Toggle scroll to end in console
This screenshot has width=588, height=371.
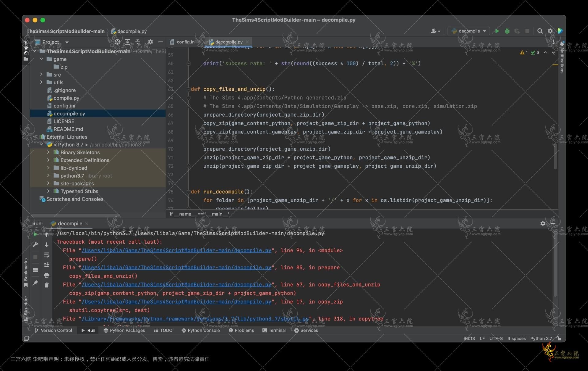(47, 265)
